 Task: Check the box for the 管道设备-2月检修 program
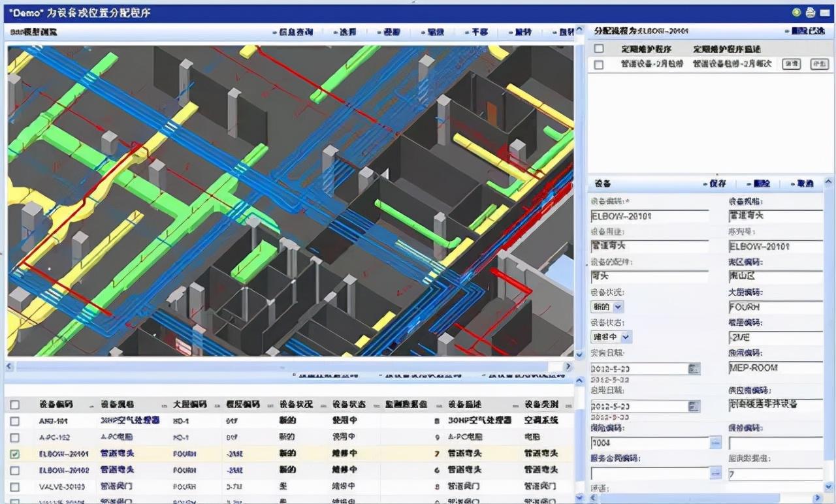tap(598, 65)
